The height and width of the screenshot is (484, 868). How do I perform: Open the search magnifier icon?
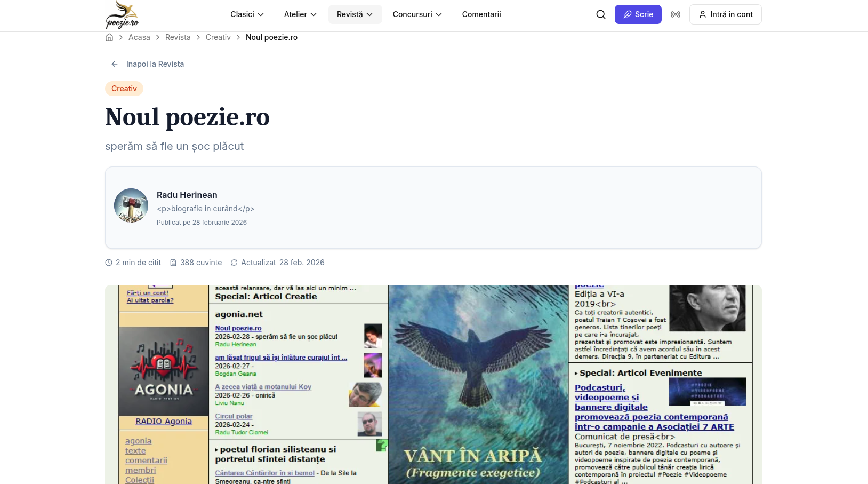pos(600,14)
